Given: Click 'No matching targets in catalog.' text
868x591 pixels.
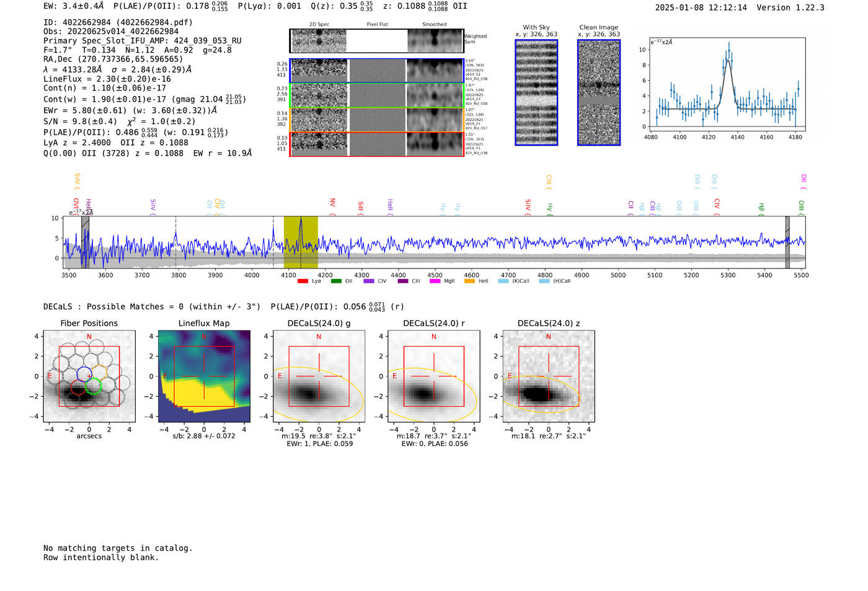Looking at the screenshot, I should [x=118, y=548].
